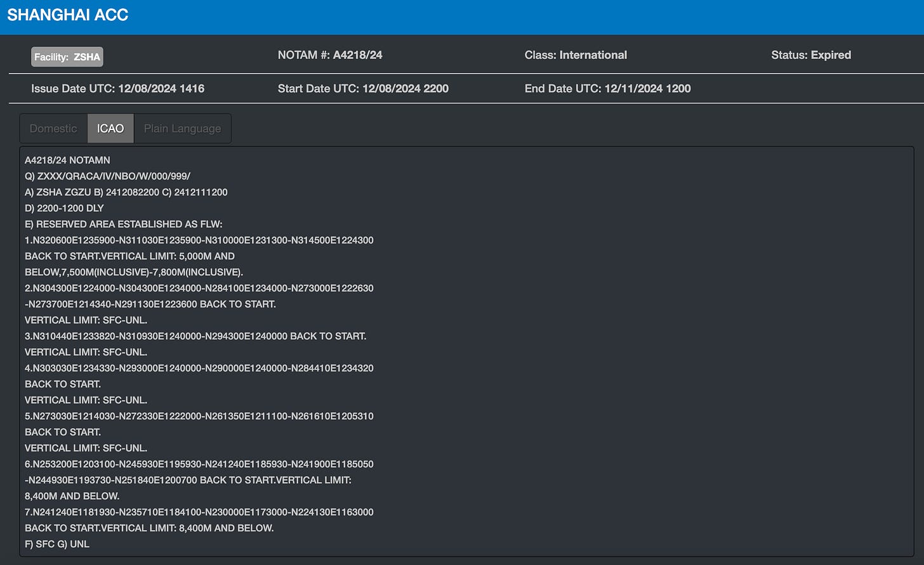Open the Plain Language tab
The width and height of the screenshot is (924, 565).
pos(182,128)
